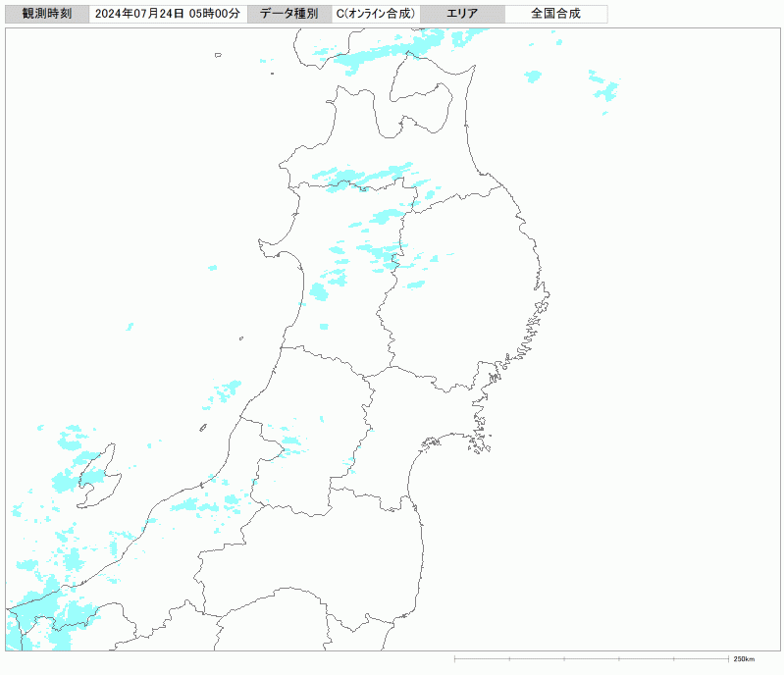
Task: Click the 観測時刻 header label
Action: (x=47, y=14)
